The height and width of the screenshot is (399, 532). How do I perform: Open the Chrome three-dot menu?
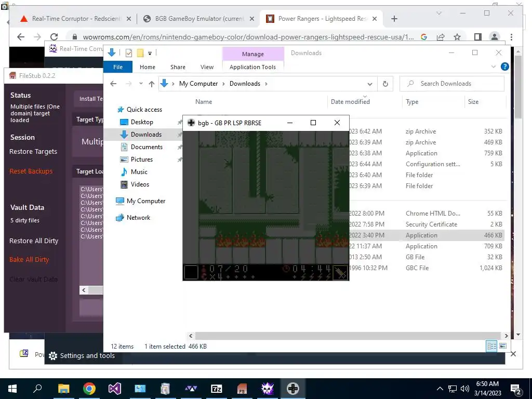coord(511,37)
